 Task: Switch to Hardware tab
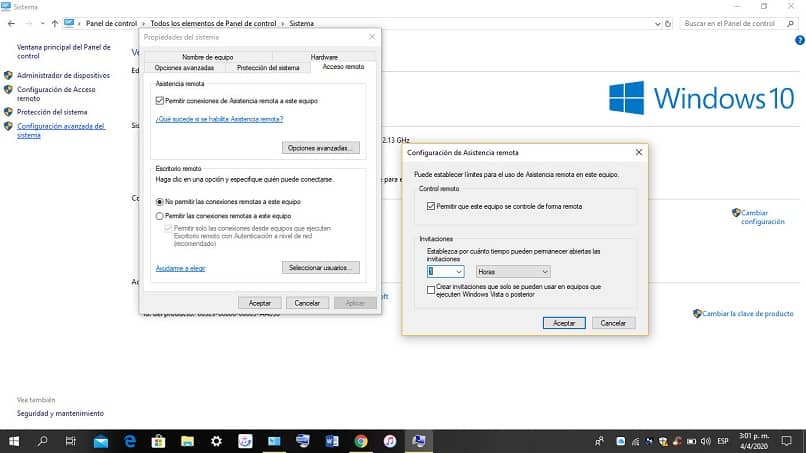coord(324,57)
